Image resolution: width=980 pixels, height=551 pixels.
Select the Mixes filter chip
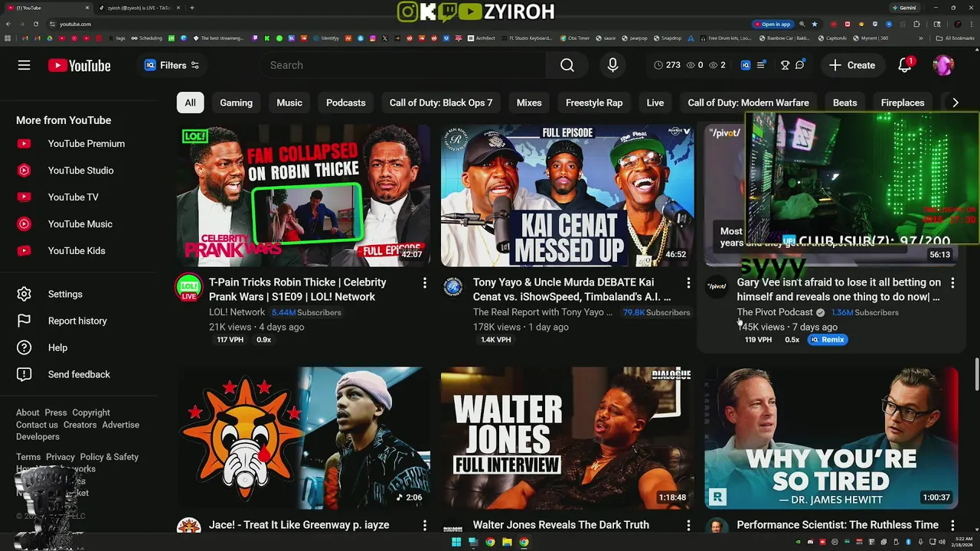[529, 103]
